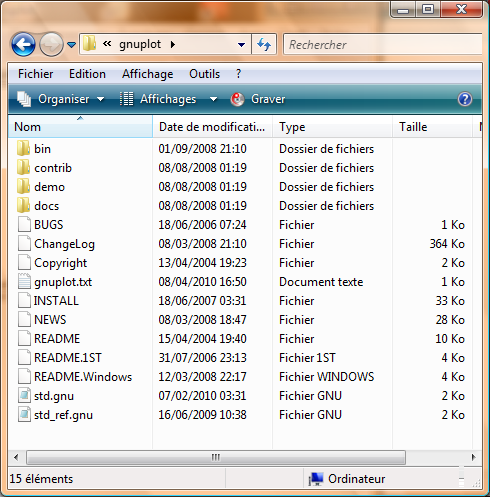Go back with the blue Back arrow

pyautogui.click(x=23, y=44)
